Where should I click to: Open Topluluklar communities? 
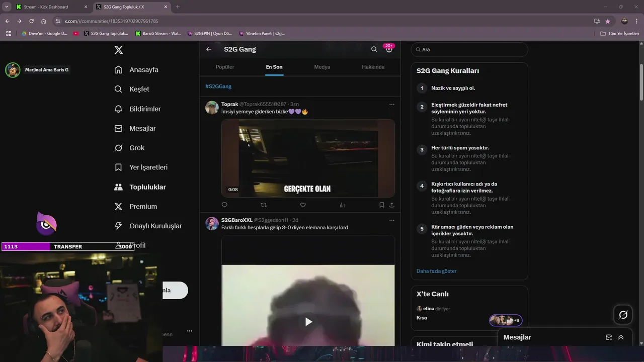(x=140, y=187)
